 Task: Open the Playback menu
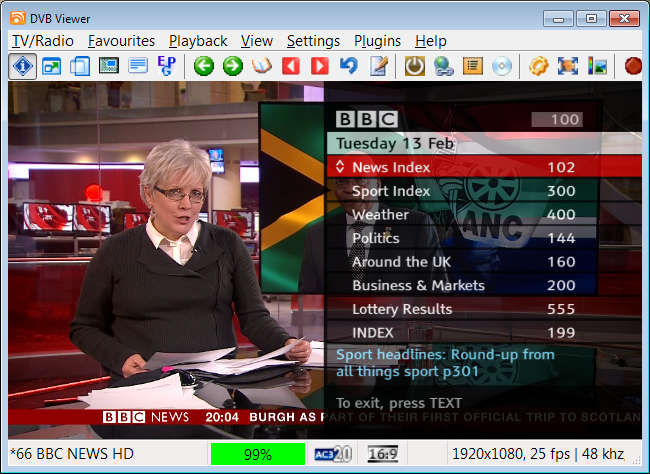(x=198, y=41)
